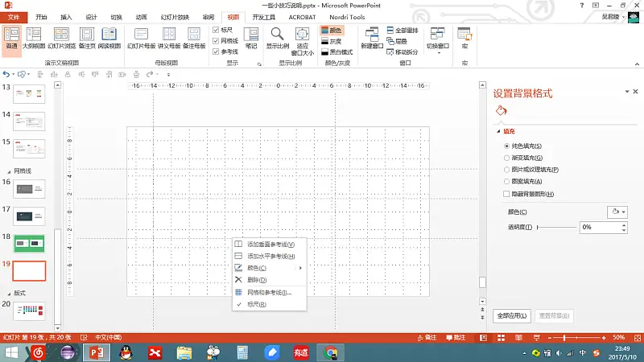The width and height of the screenshot is (644, 362).
Task: Collapse the 版式 section in slide panel
Action: [x=9, y=294]
